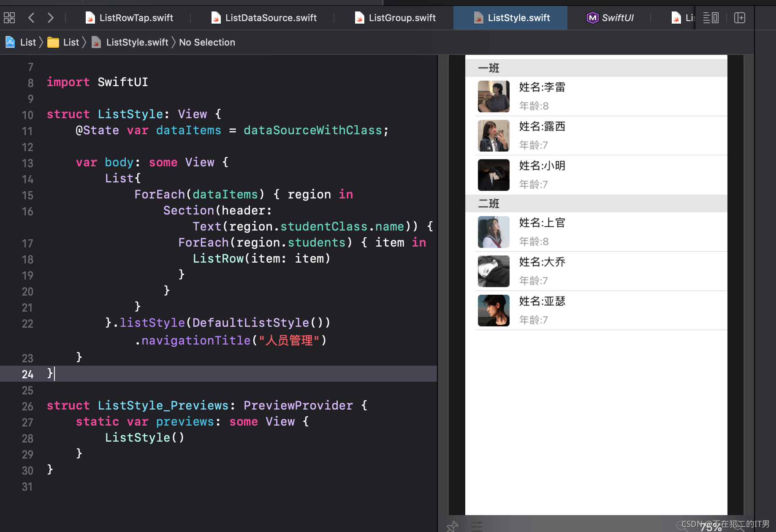The height and width of the screenshot is (532, 776).
Task: Open preview canvas settings sliders
Action: click(x=477, y=526)
